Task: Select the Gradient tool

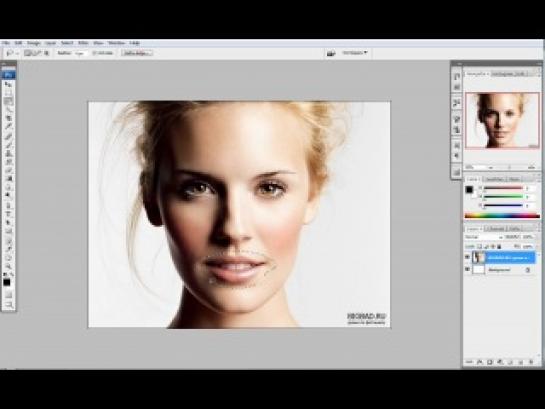Action: (x=8, y=178)
